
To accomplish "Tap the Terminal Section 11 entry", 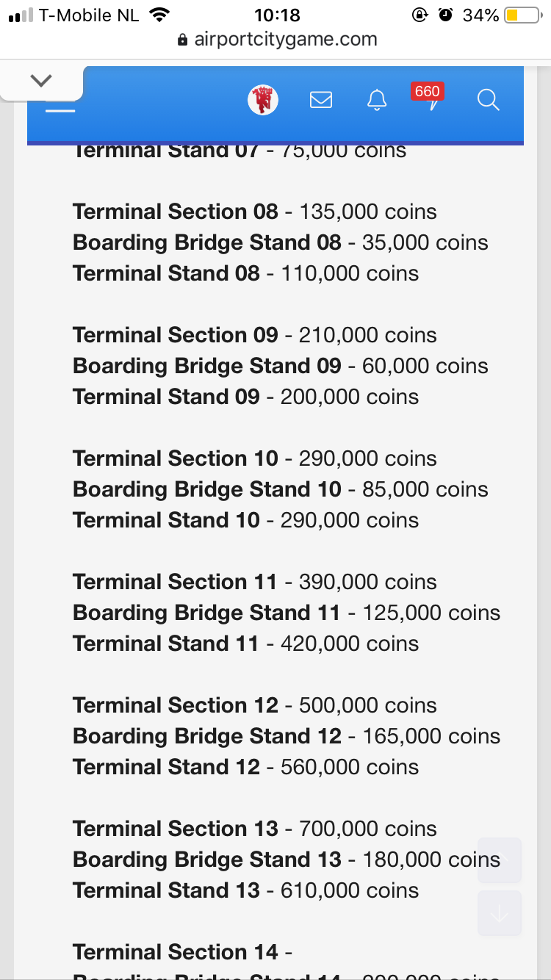I will pos(254,582).
